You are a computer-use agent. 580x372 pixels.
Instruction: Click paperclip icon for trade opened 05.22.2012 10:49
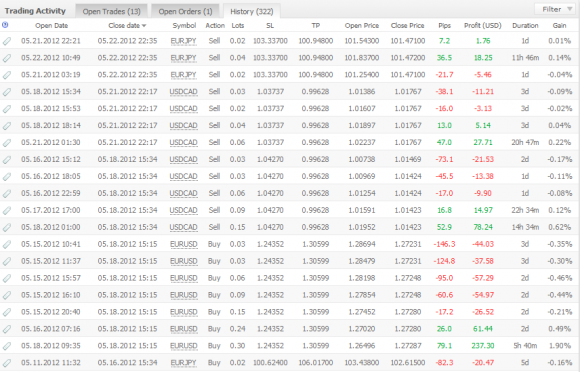pyautogui.click(x=7, y=58)
